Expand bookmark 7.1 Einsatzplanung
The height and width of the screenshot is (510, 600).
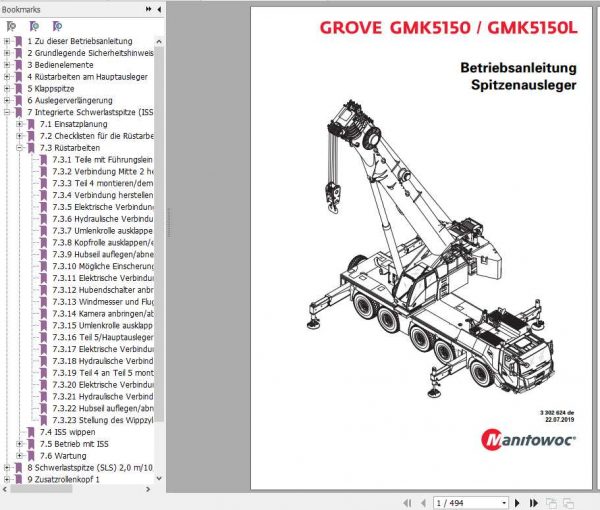tap(19, 124)
